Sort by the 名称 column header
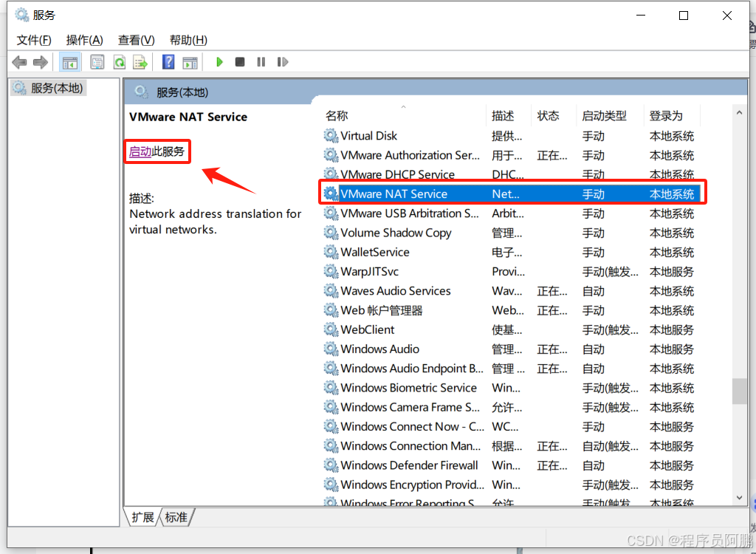 coord(404,116)
